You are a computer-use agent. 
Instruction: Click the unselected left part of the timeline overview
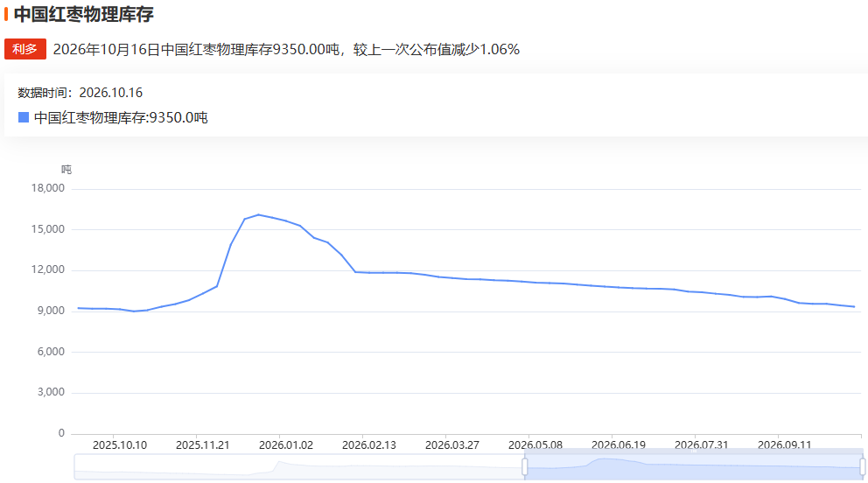[x=297, y=467]
